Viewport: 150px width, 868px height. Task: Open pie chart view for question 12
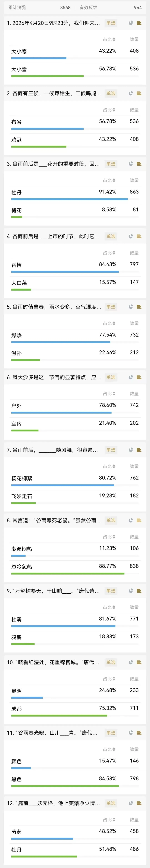tap(131, 803)
